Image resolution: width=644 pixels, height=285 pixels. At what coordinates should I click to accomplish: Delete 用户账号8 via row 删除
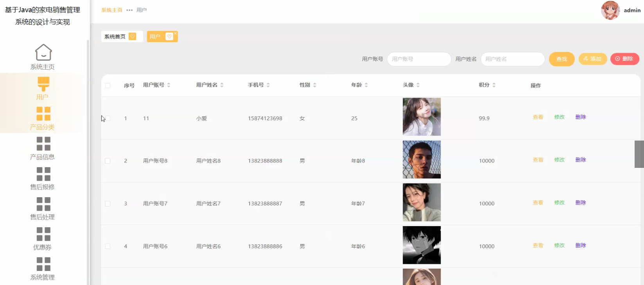(x=581, y=160)
